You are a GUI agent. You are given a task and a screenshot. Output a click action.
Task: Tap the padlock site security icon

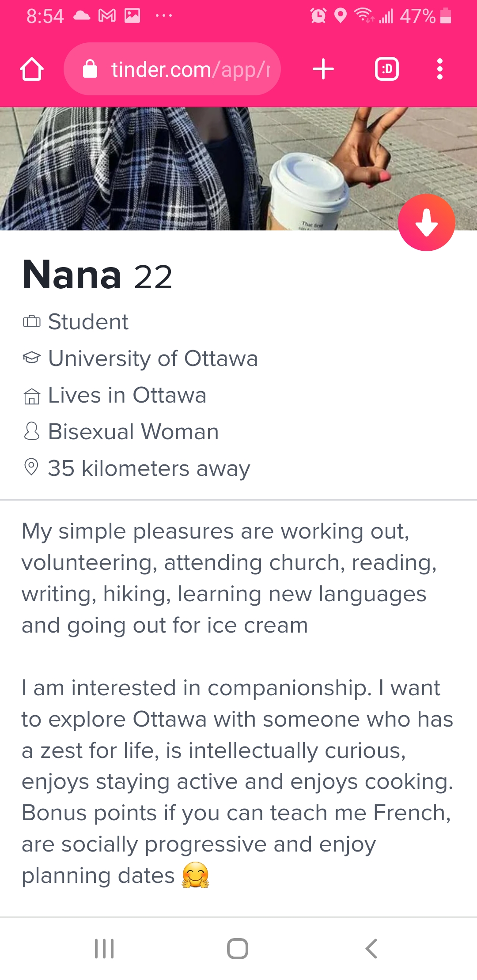tap(90, 69)
